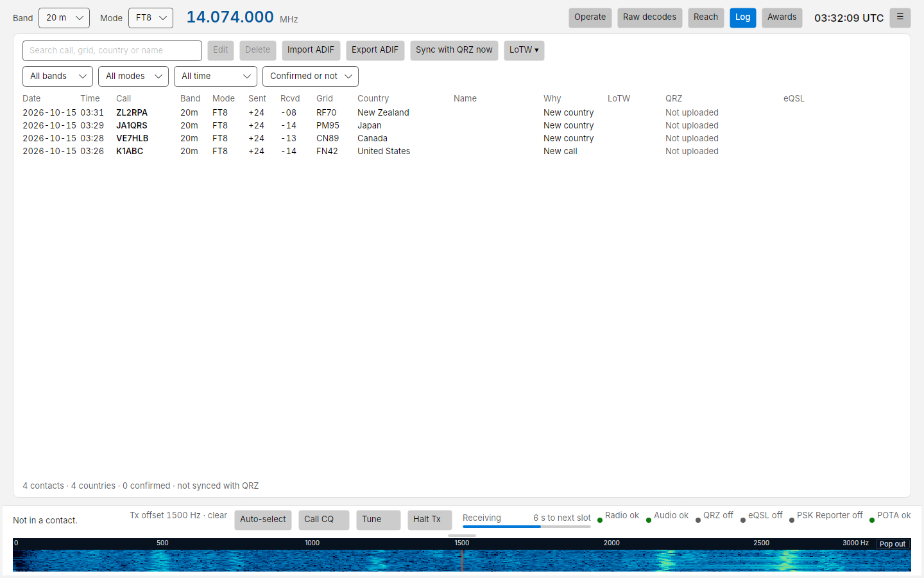
Task: Open the Band 20 m dropdown
Action: click(64, 18)
